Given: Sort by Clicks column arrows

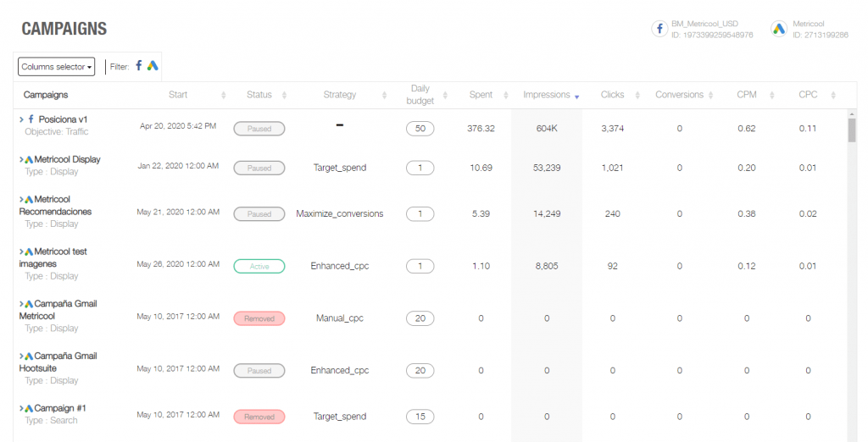Looking at the screenshot, I should (x=637, y=95).
